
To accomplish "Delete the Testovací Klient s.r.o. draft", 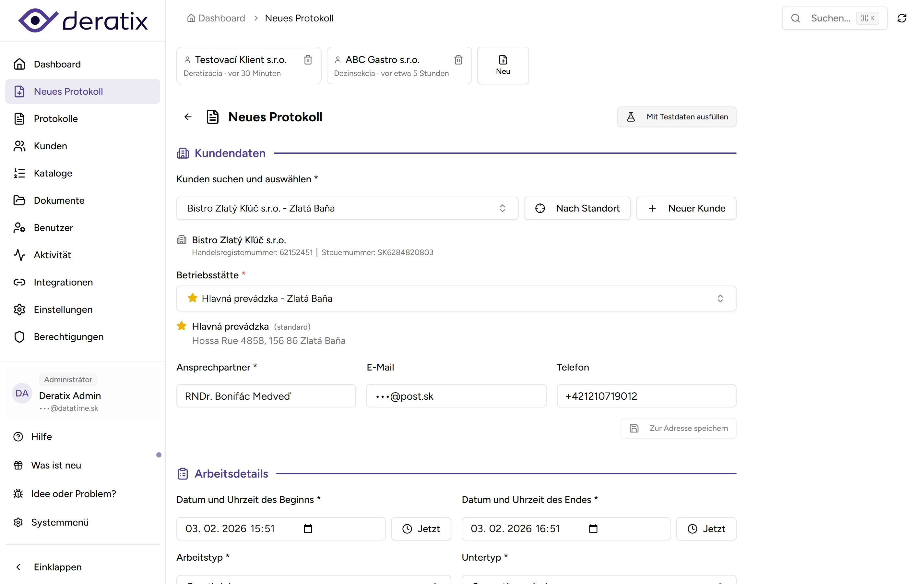I will (x=308, y=60).
